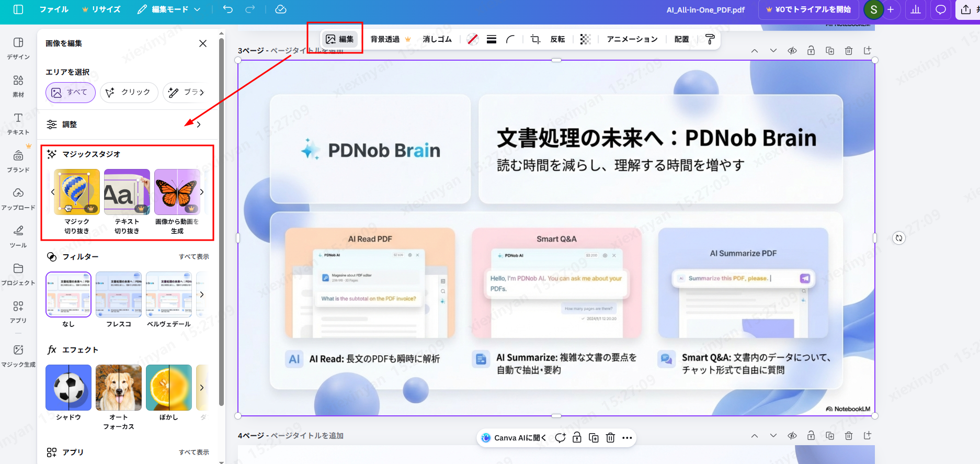Undo the last action
The width and height of the screenshot is (980, 464).
[227, 9]
